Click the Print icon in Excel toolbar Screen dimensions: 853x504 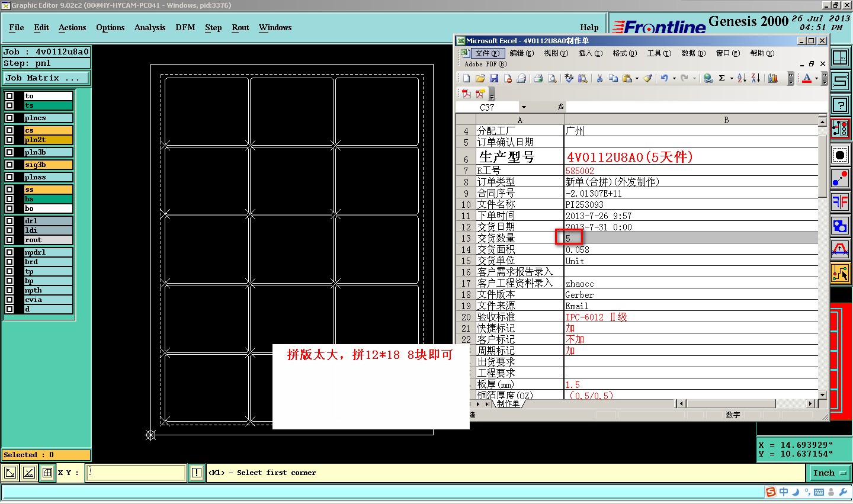click(x=538, y=78)
